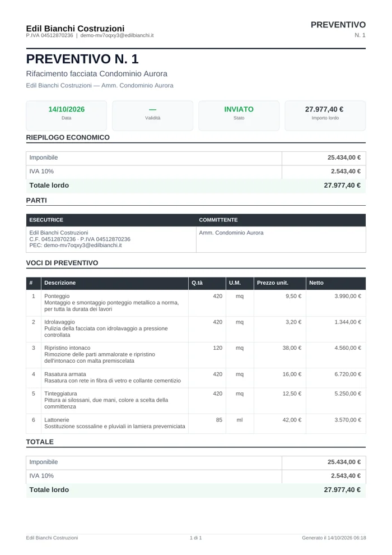Click the "N. 1" label in top-right header
Screen dimensions: 392x555
[x=360, y=35]
